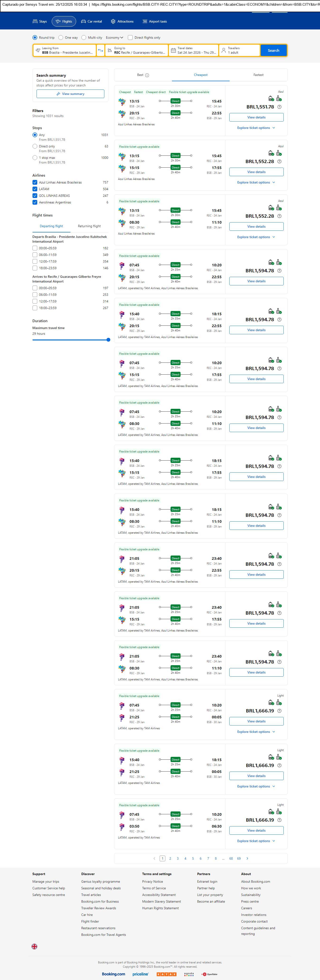Switch to the Fastest results tab

click(x=258, y=75)
